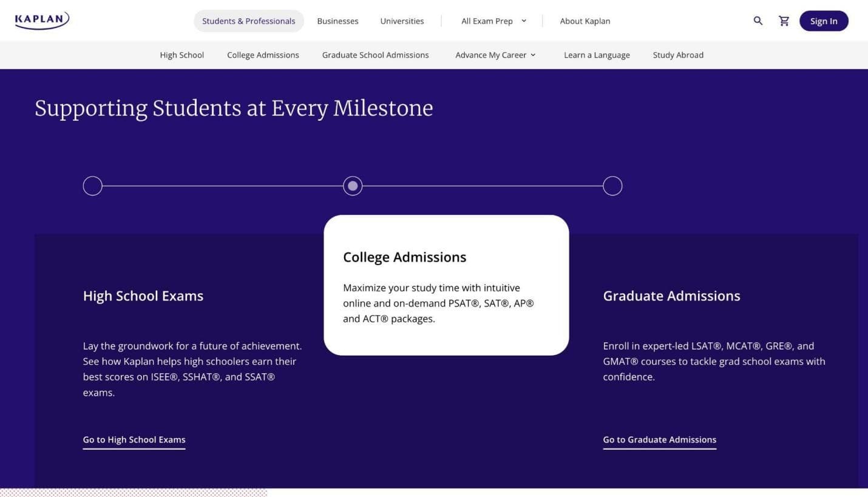Select the middle filled milestone circle
This screenshot has width=868, height=497.
(353, 186)
